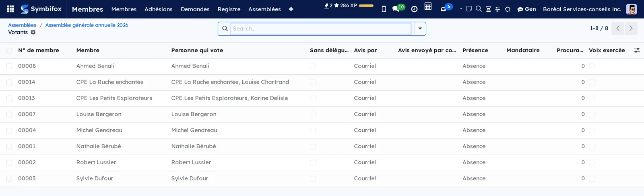Select the row for member 00014
The height and width of the screenshot is (196, 644).
[9, 82]
